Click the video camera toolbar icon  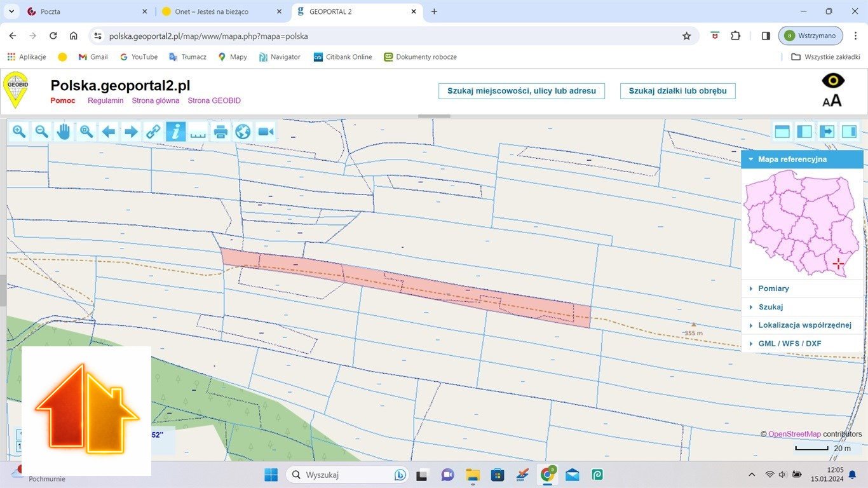click(x=266, y=132)
